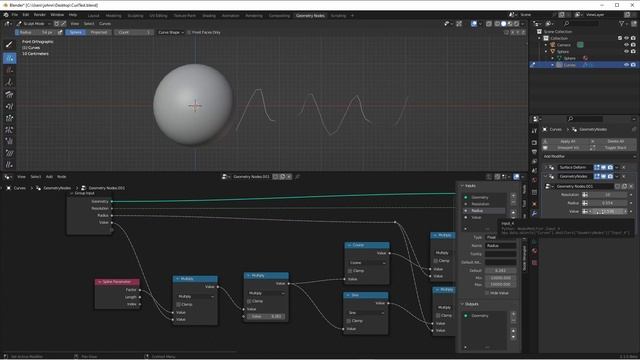The height and width of the screenshot is (360, 640).
Task: Click the radius pressure sensitivity icon
Action: click(x=60, y=32)
